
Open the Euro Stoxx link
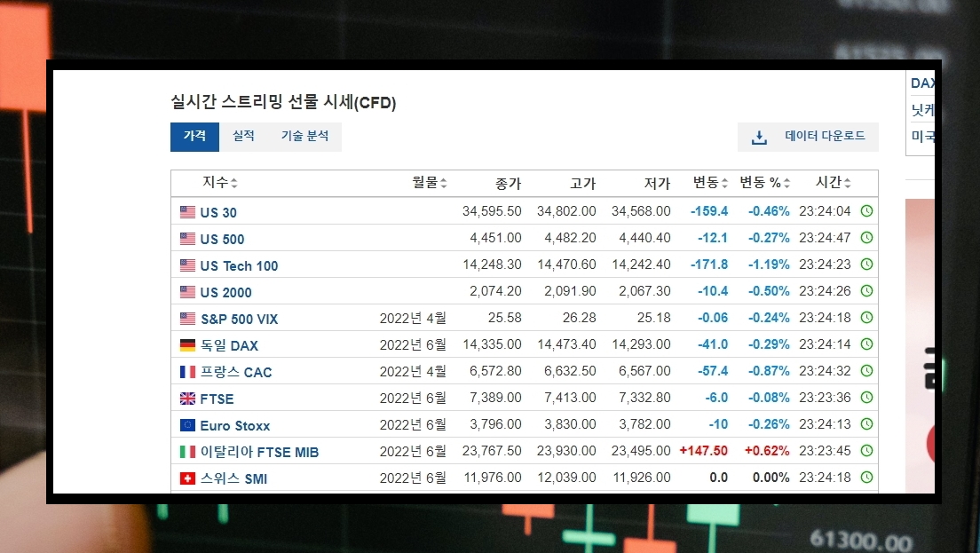(x=234, y=425)
